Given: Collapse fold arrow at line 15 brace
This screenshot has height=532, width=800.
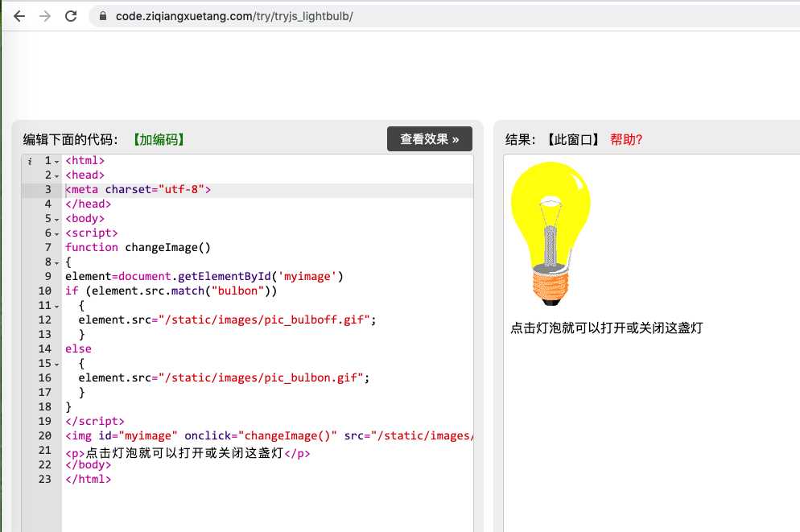Looking at the screenshot, I should pyautogui.click(x=56, y=365).
